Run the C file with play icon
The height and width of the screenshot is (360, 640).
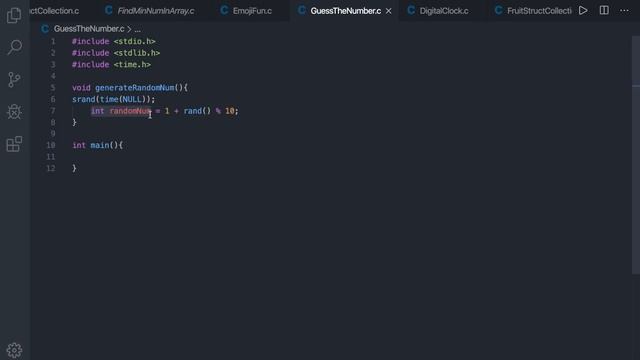[583, 11]
